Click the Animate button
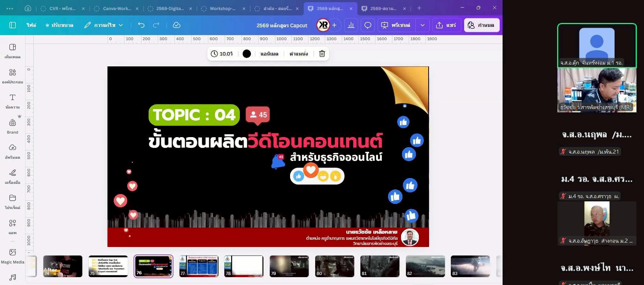The width and height of the screenshot is (644, 285). click(269, 54)
